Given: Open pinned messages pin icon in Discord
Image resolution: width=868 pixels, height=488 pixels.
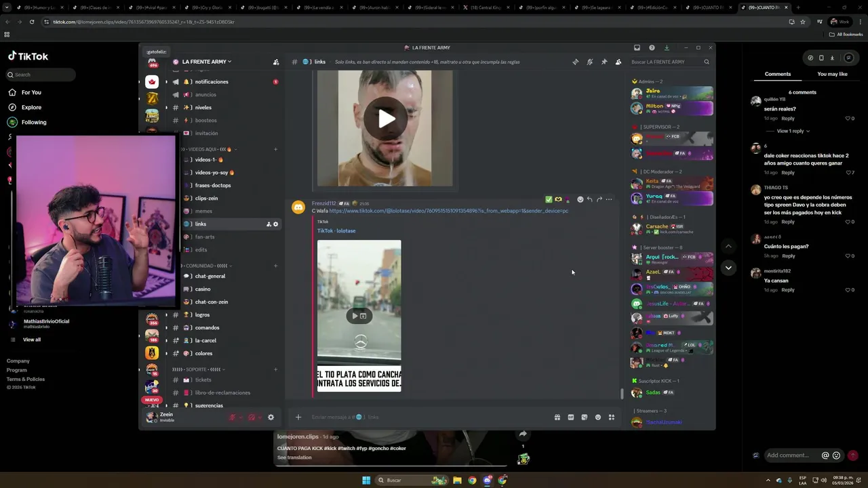Looking at the screenshot, I should point(604,62).
